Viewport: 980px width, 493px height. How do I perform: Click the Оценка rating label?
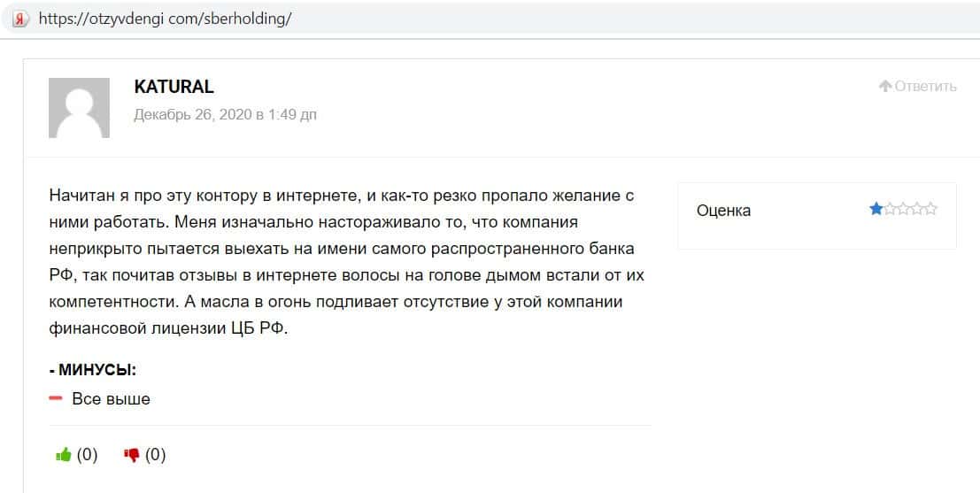tap(723, 211)
